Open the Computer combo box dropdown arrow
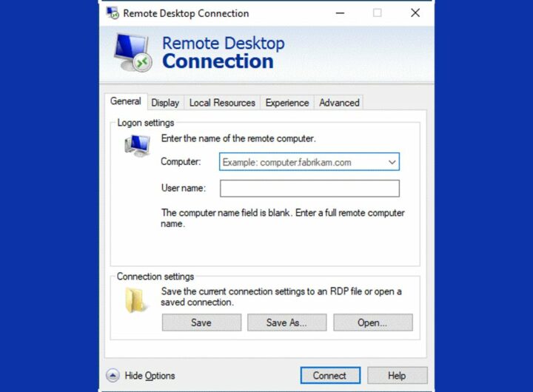 click(392, 162)
